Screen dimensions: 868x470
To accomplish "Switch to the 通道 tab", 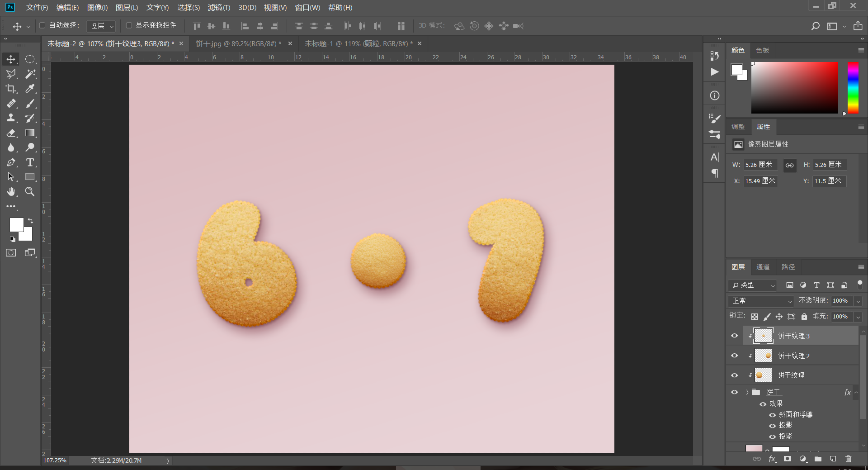I will click(x=763, y=267).
